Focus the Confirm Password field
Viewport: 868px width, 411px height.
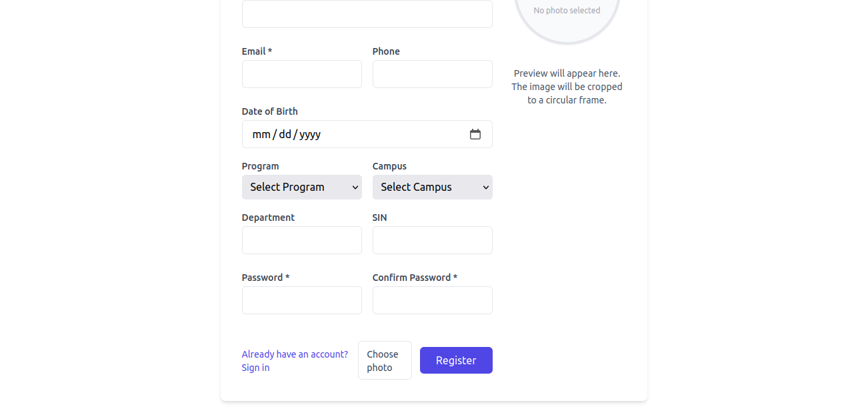pos(432,300)
